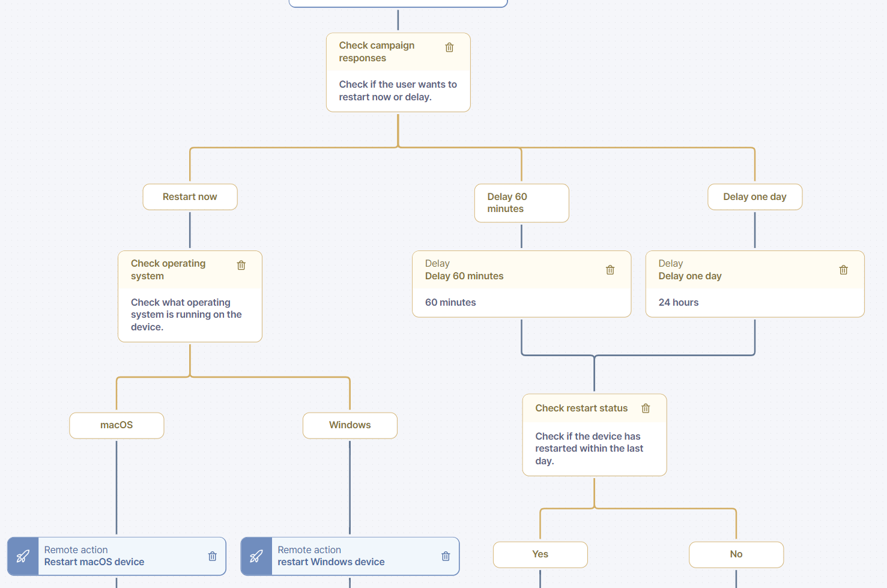Viewport: 887px width, 588px height.
Task: Open the 60 minutes delay details
Action: click(450, 303)
